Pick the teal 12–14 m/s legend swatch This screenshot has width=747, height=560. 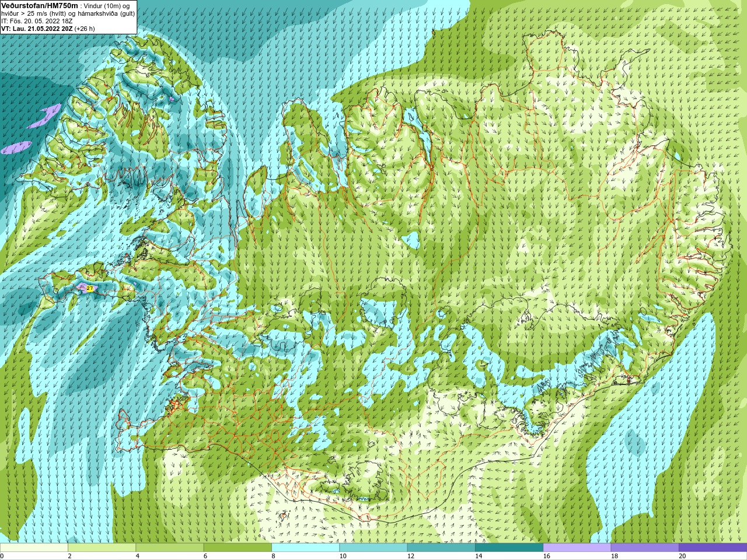pos(441,548)
